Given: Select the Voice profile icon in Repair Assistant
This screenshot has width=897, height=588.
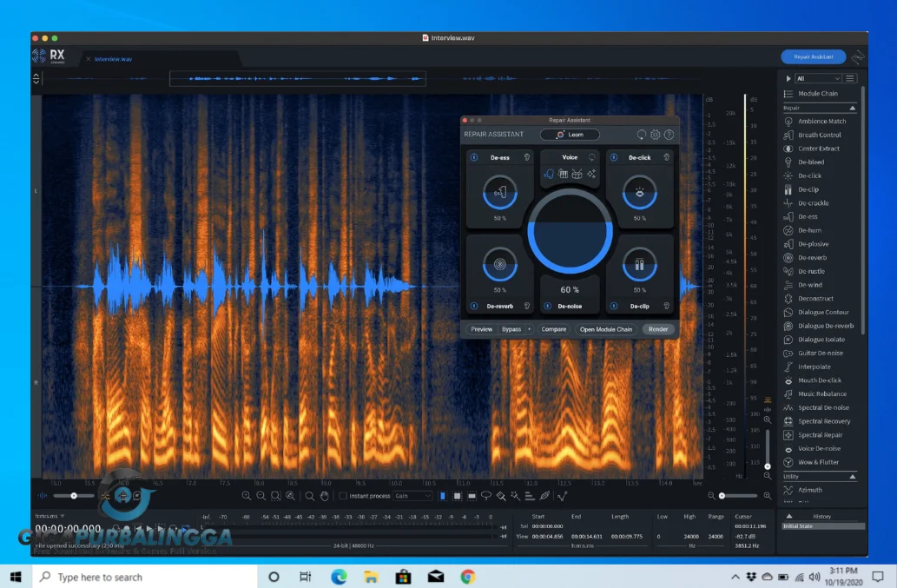Looking at the screenshot, I should 549,174.
